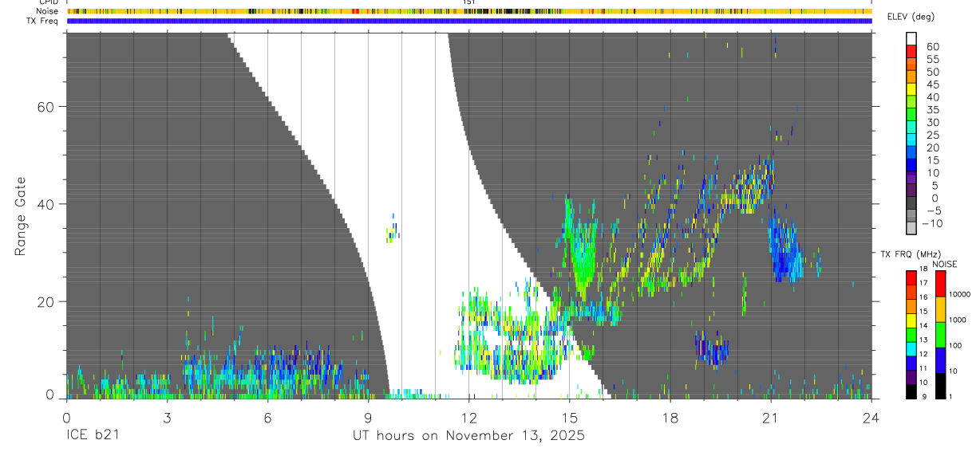Click the white top segment of ELEV colorbar

911,37
